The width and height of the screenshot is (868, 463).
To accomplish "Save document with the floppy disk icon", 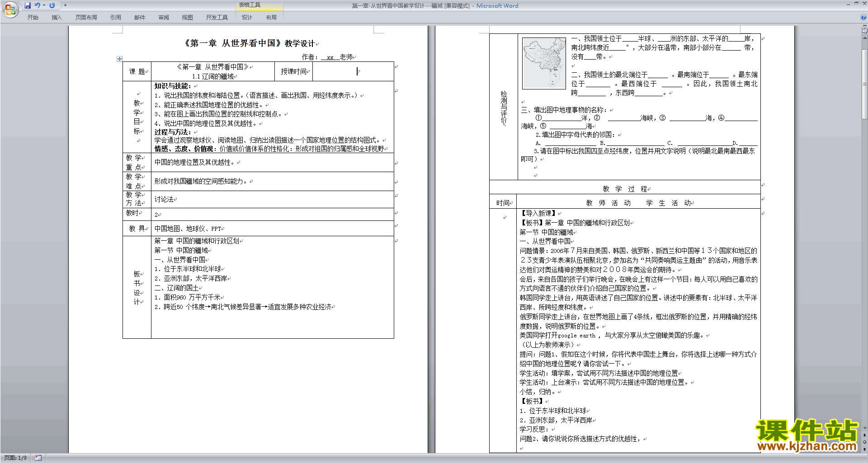I will point(28,5).
